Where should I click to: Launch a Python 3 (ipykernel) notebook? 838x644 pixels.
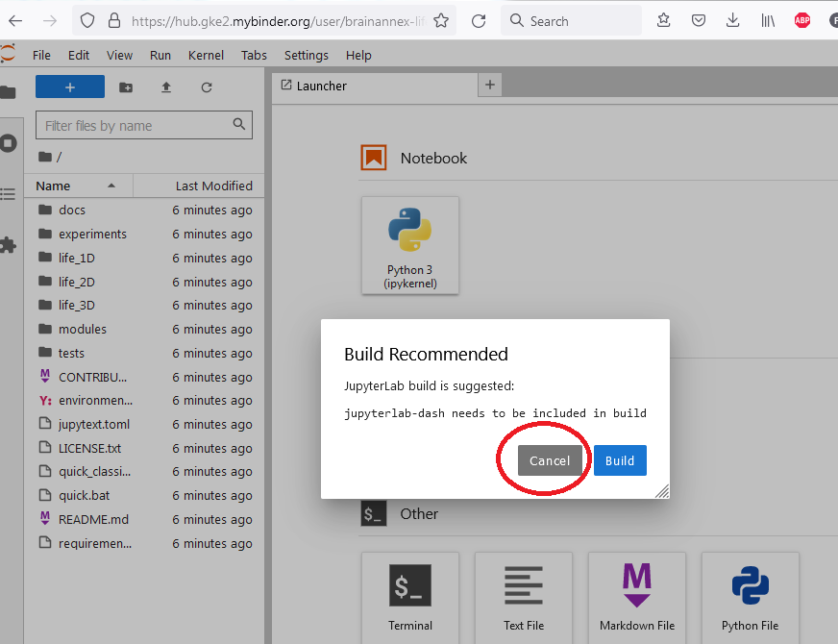[x=410, y=245]
